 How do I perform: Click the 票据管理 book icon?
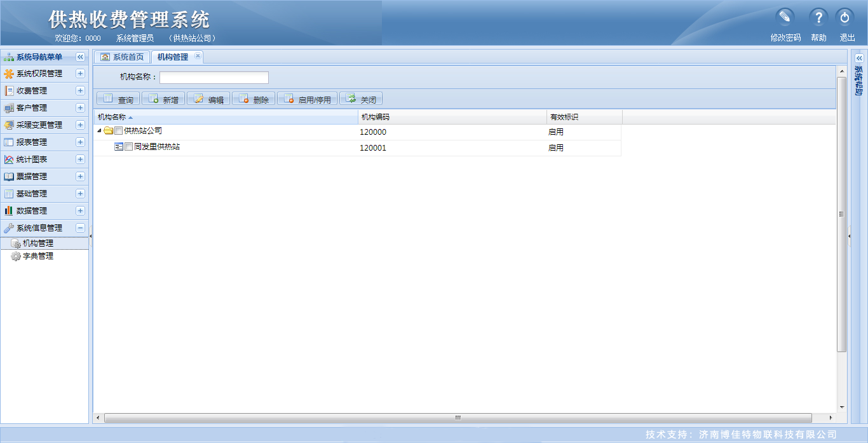tap(9, 177)
